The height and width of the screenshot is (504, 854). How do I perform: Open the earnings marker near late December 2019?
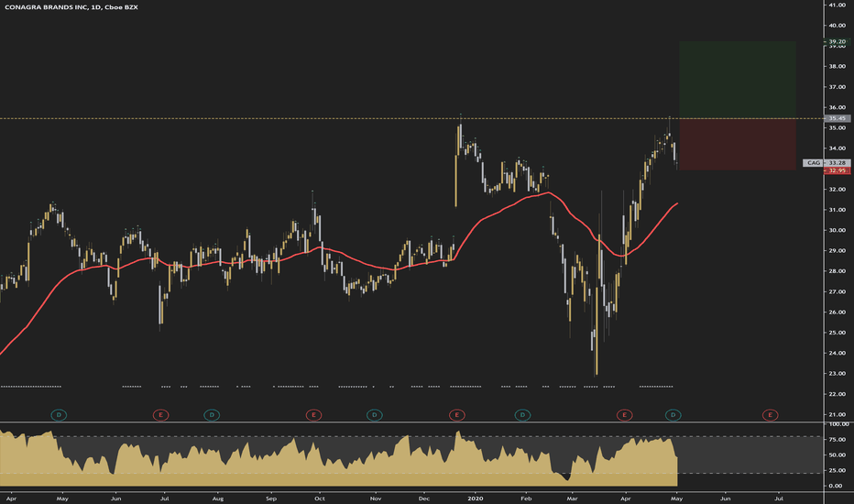point(457,415)
